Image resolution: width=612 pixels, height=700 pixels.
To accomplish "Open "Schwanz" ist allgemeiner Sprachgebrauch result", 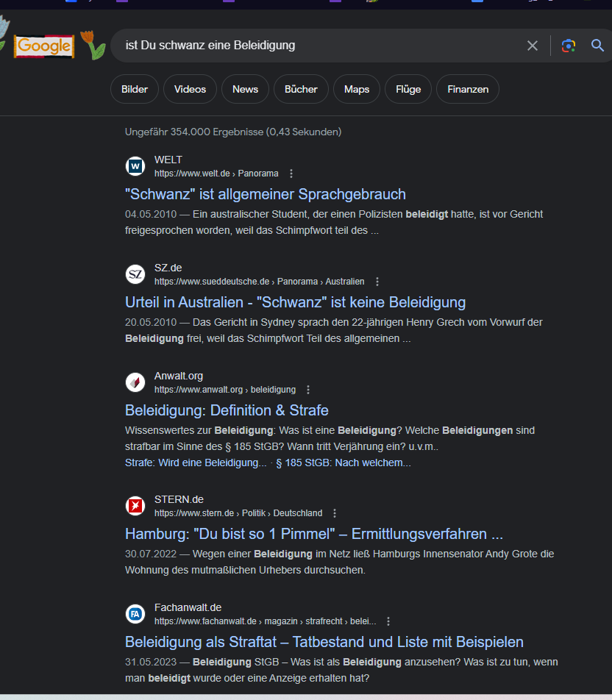I will [266, 194].
